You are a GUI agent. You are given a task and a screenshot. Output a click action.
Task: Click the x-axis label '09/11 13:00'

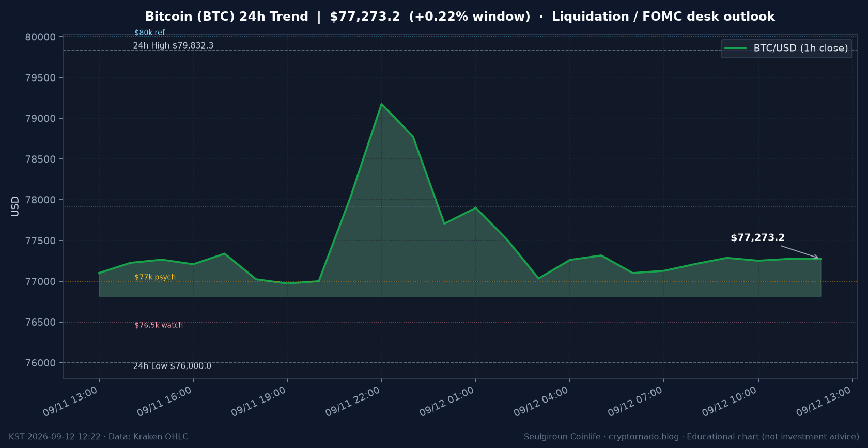(70, 402)
